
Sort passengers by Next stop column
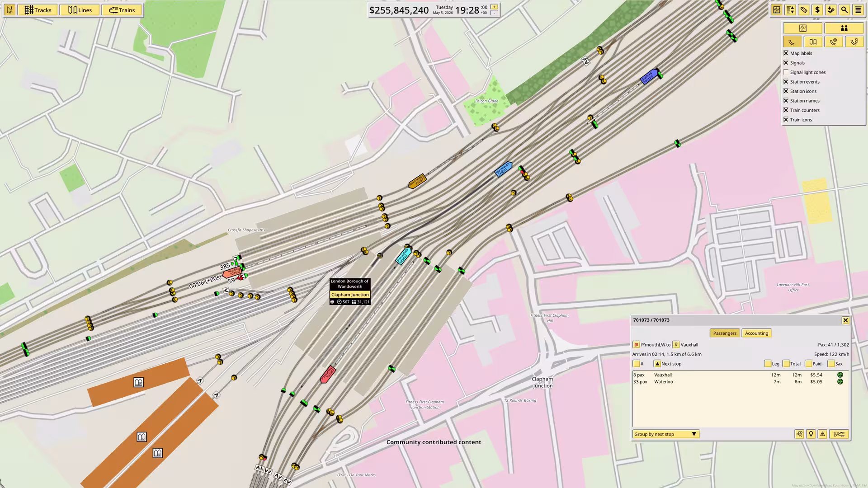[657, 363]
